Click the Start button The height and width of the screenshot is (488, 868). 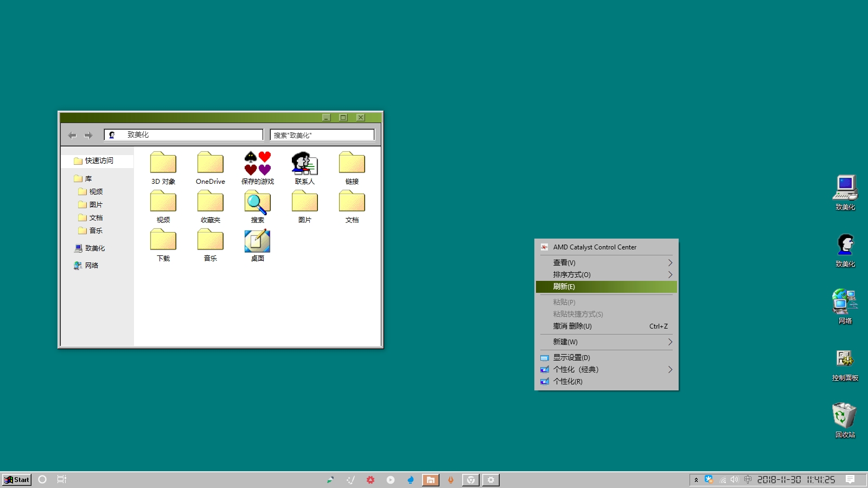point(17,480)
